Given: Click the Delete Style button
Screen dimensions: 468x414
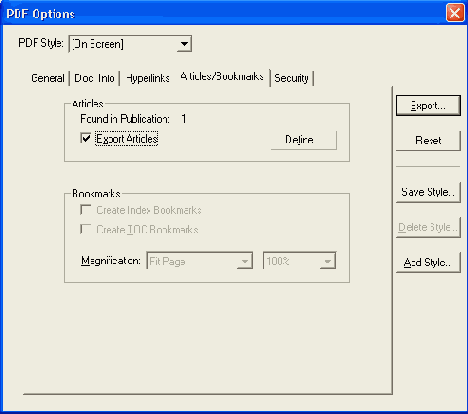Looking at the screenshot, I should click(x=428, y=227).
